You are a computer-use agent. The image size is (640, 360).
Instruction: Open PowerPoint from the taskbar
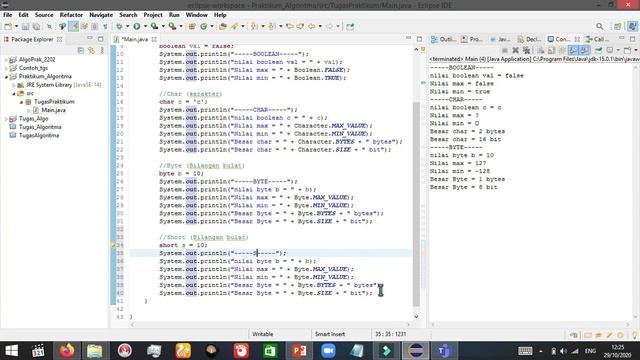point(299,351)
